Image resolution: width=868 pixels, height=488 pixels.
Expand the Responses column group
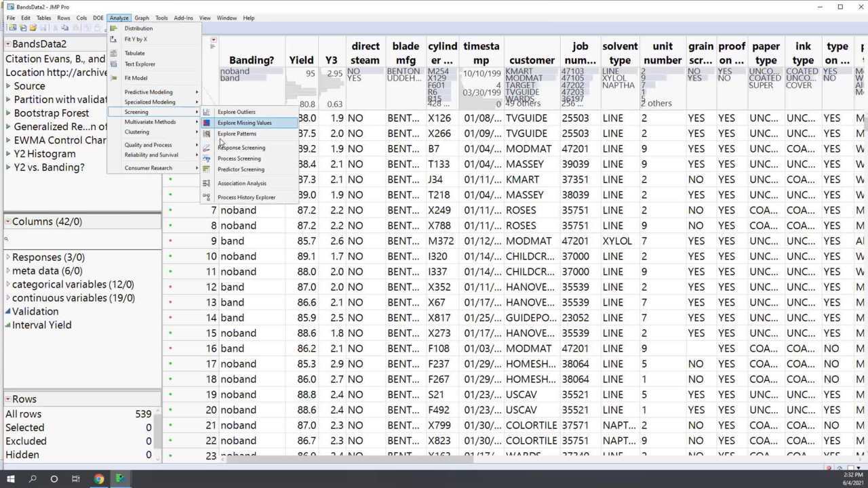(x=8, y=258)
